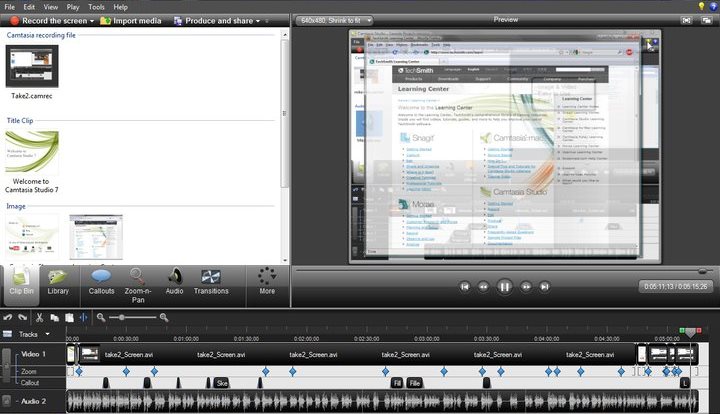This screenshot has height=414, width=720.
Task: Pause the preview playback
Action: (505, 286)
